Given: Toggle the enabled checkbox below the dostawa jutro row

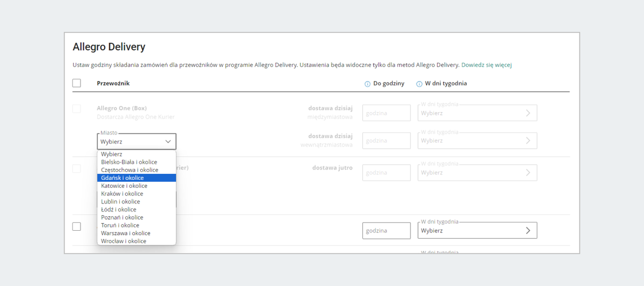Looking at the screenshot, I should click(77, 226).
